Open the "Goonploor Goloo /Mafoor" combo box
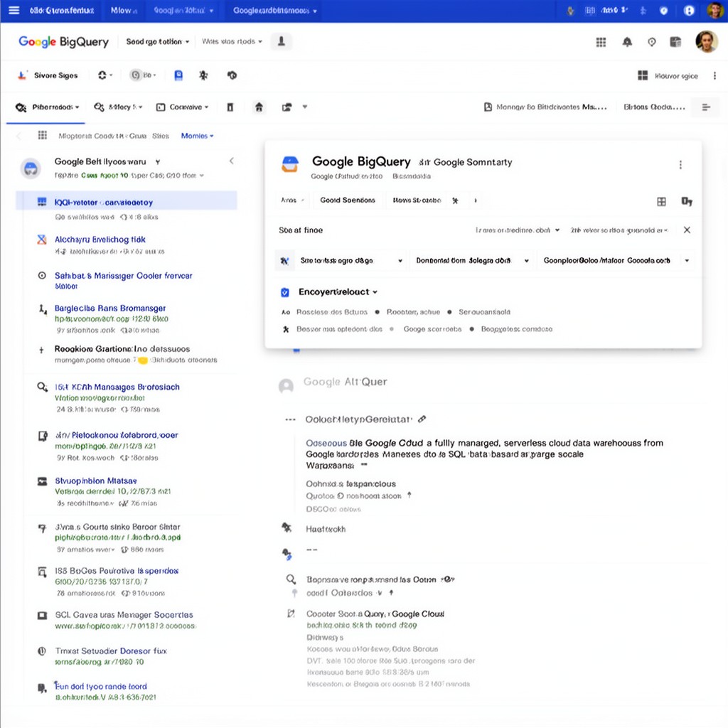This screenshot has height=728, width=728. point(616,260)
